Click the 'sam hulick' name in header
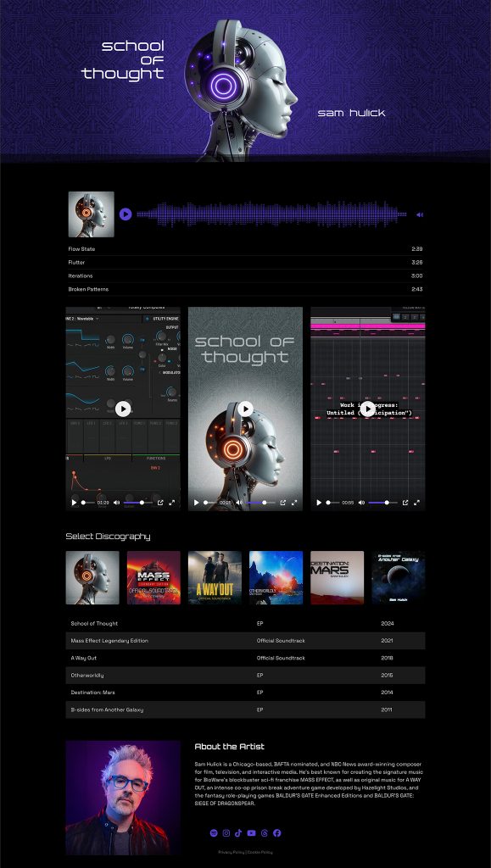Screen dimensions: 491x868 point(352,113)
